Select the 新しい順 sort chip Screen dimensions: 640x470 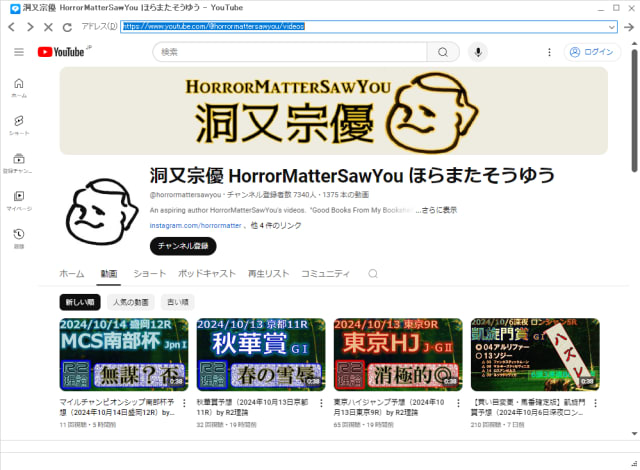point(80,302)
